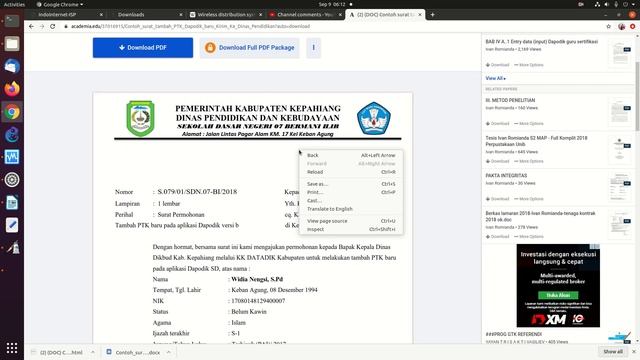Show Applications grid in the dock

(12, 348)
